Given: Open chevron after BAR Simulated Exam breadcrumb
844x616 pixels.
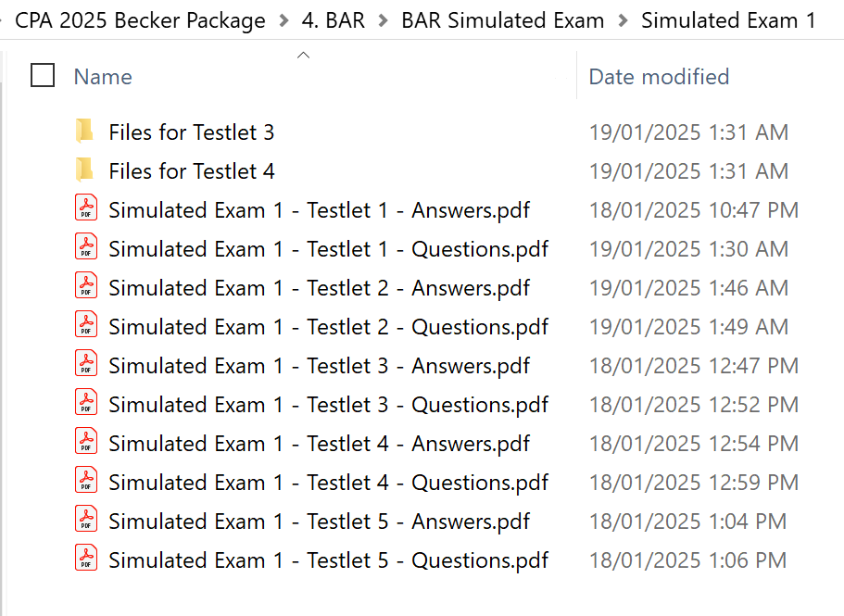Looking at the screenshot, I should click(x=622, y=20).
